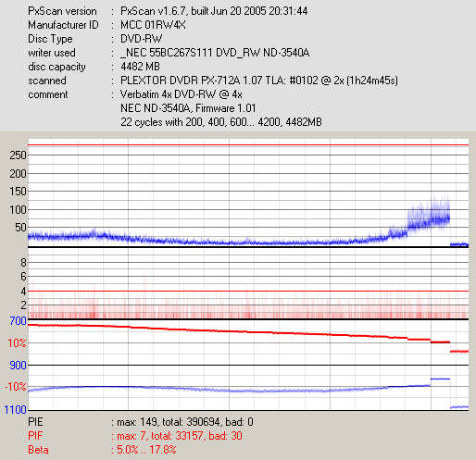
Task: Click the PLEXTOR PX-712A scanned line
Action: click(259, 81)
